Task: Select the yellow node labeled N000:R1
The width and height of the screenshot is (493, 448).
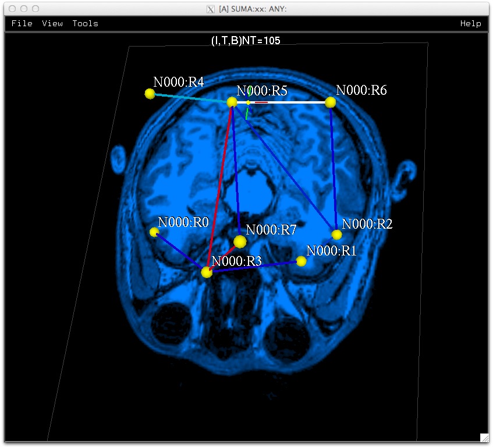Action: coord(301,261)
